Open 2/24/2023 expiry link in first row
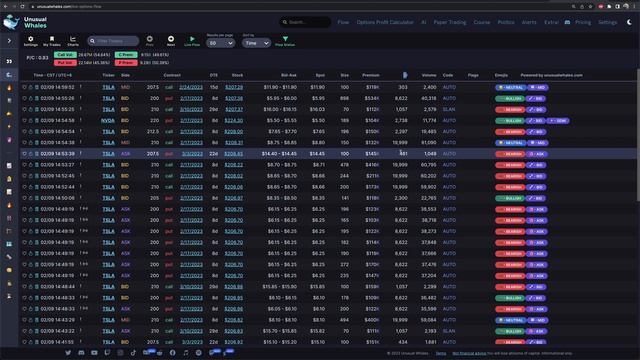Image resolution: width=640 pixels, height=360 pixels. coord(191,87)
